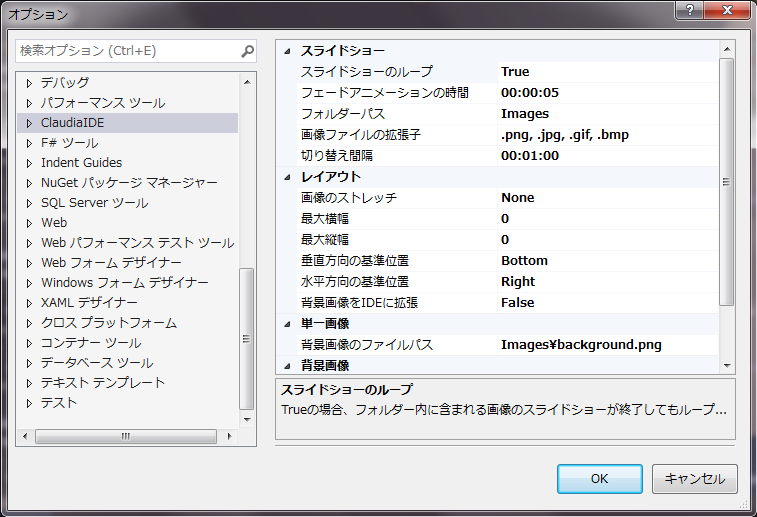757x517 pixels.
Task: Select the Indent Guides tree item
Action: click(81, 163)
